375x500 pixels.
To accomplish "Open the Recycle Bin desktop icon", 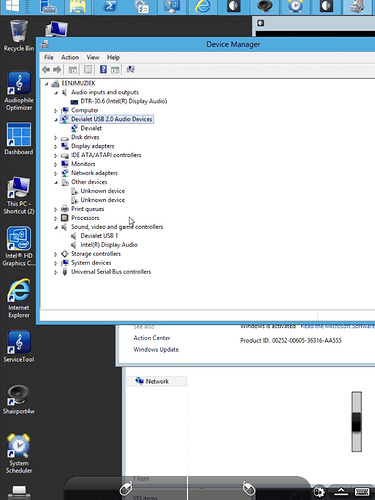I will (19, 36).
